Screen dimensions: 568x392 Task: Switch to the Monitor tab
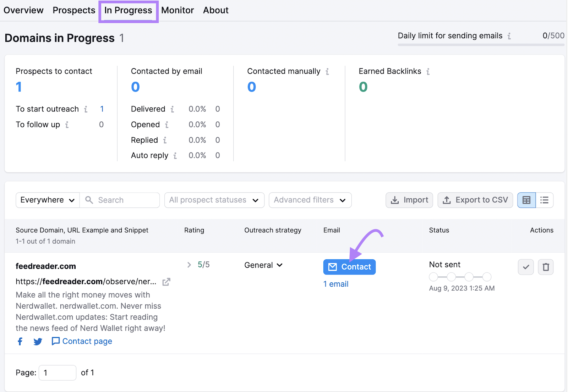(177, 10)
